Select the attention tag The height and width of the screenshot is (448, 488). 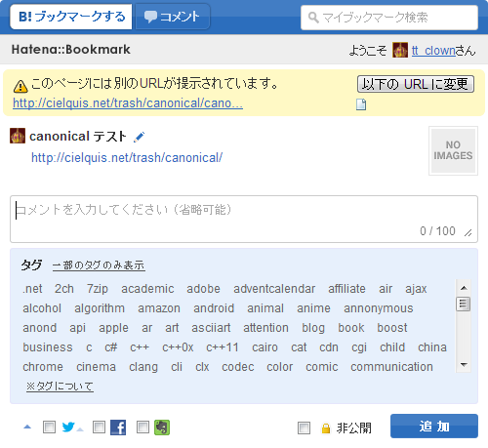(265, 328)
